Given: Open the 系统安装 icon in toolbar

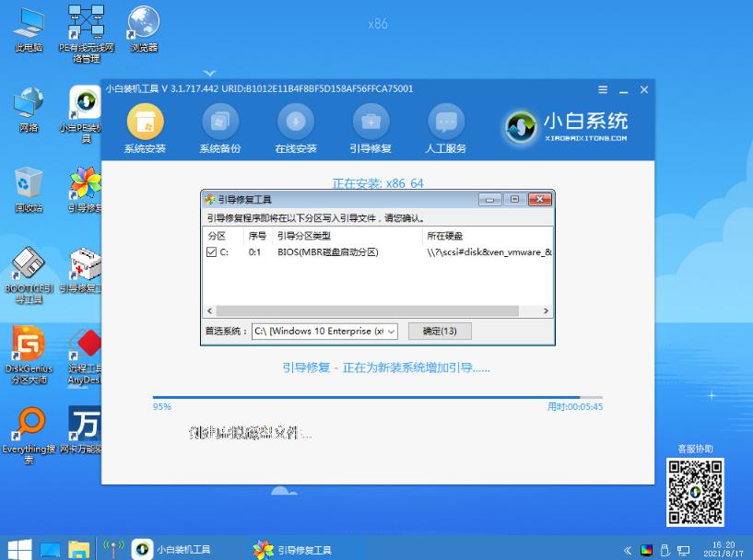Looking at the screenshot, I should click(145, 122).
